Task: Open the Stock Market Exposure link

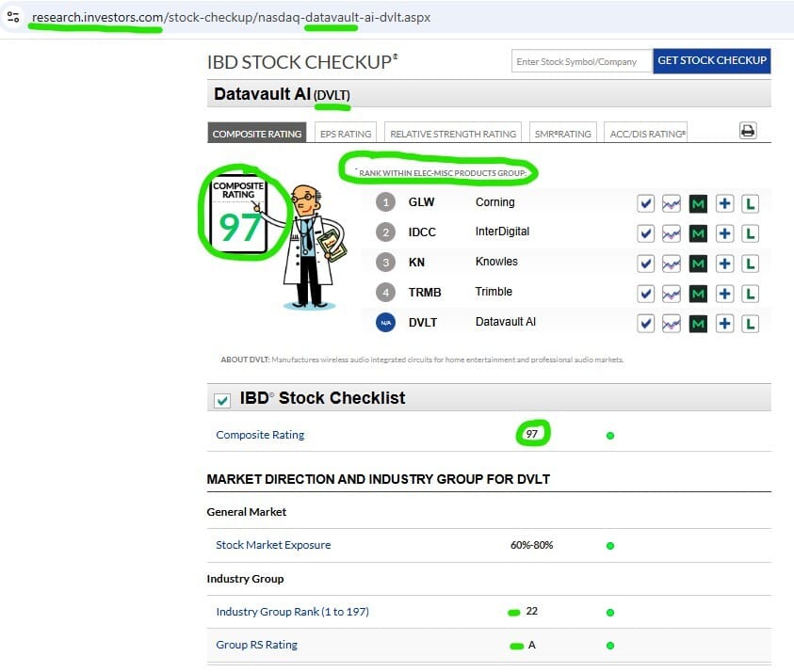Action: coord(273,545)
